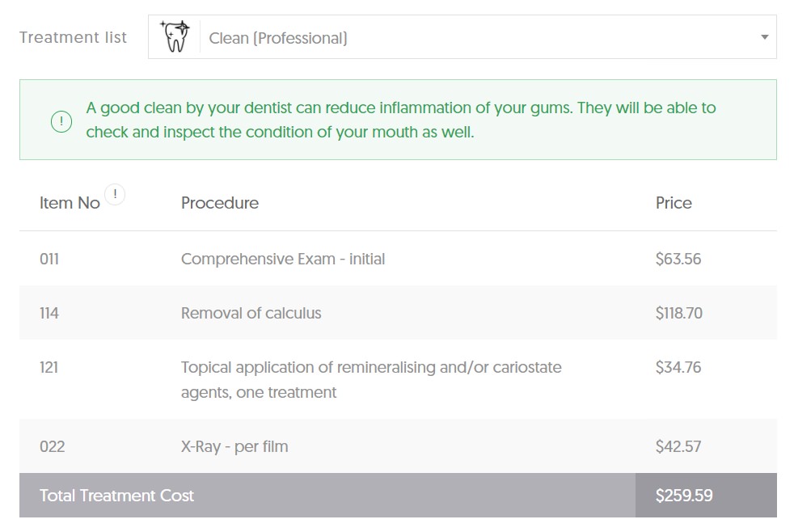This screenshot has width=794, height=532.
Task: Click item number 114
Action: [49, 314]
